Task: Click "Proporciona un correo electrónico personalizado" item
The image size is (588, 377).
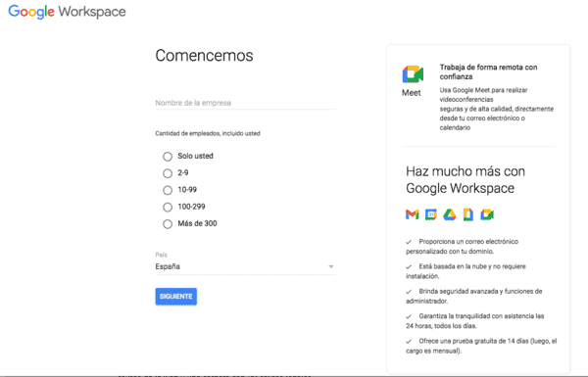Action: [462, 246]
